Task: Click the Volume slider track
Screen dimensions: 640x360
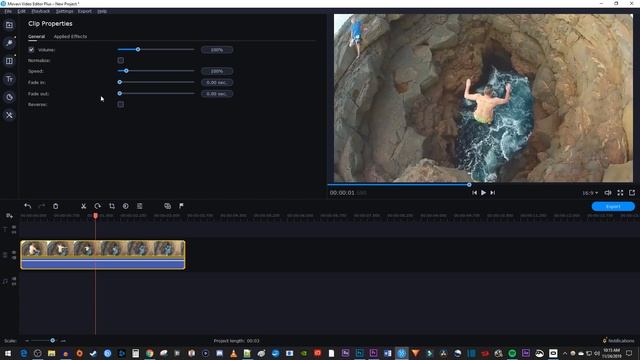Action: (x=156, y=49)
